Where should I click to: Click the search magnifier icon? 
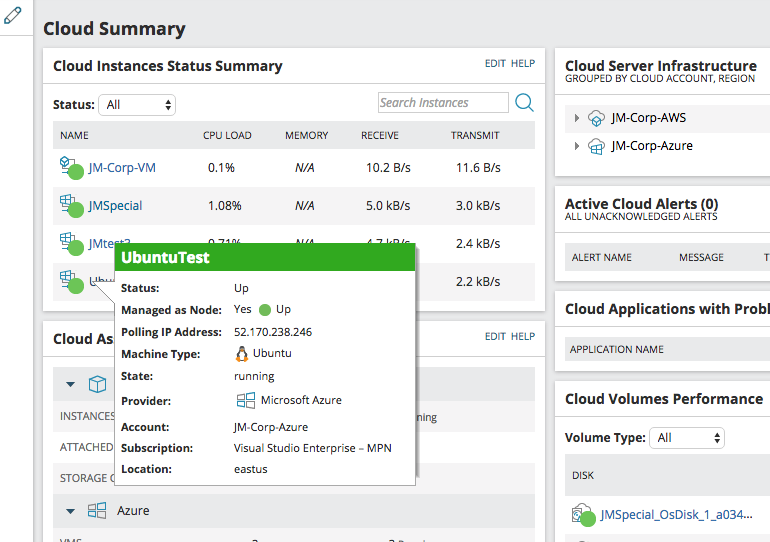[x=524, y=103]
